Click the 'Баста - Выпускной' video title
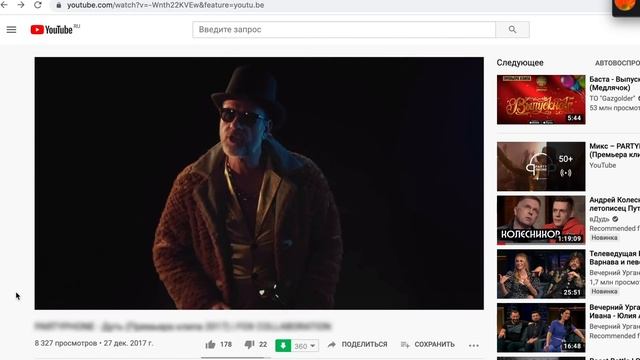The image size is (640, 360). coord(614,83)
